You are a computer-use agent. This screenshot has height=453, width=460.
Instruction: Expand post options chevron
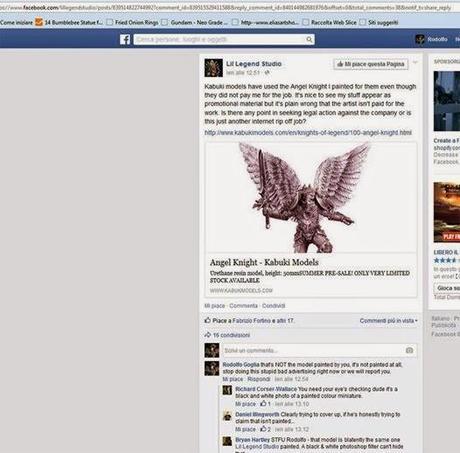[415, 62]
